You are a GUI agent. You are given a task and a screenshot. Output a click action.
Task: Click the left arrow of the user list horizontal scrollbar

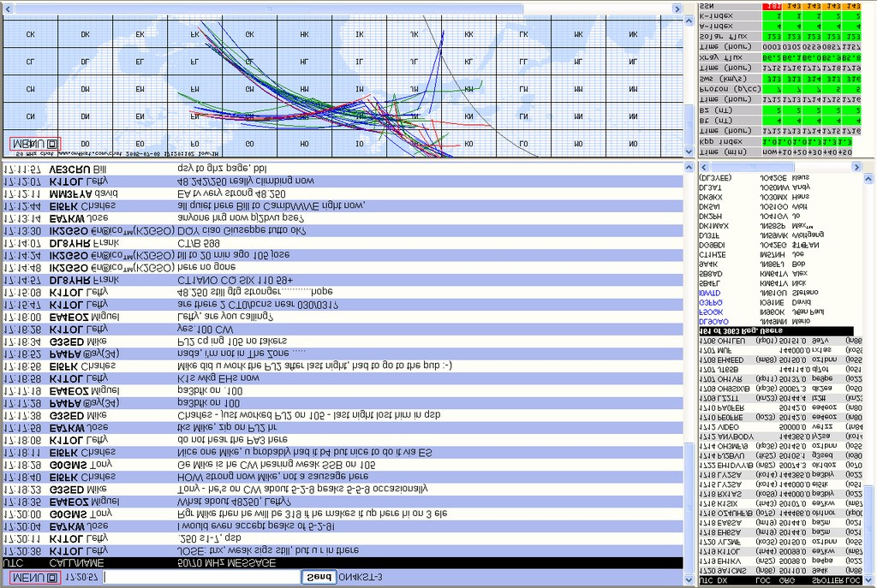(x=704, y=167)
